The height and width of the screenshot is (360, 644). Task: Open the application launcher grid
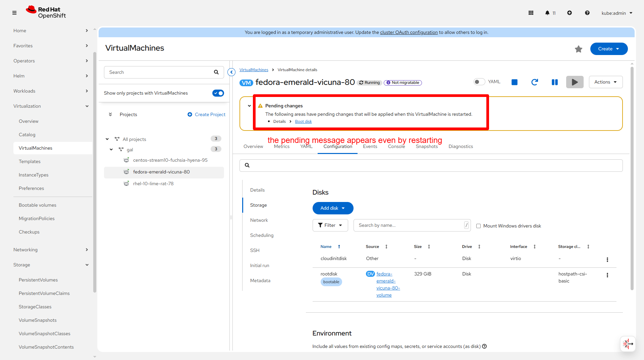[x=531, y=13]
